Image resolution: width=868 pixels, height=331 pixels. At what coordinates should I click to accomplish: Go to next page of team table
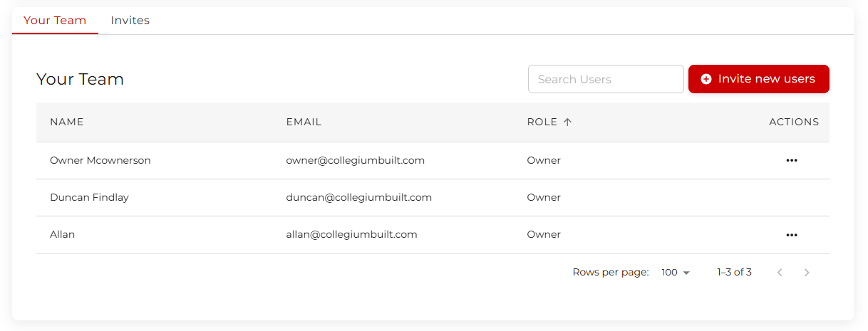tap(807, 273)
